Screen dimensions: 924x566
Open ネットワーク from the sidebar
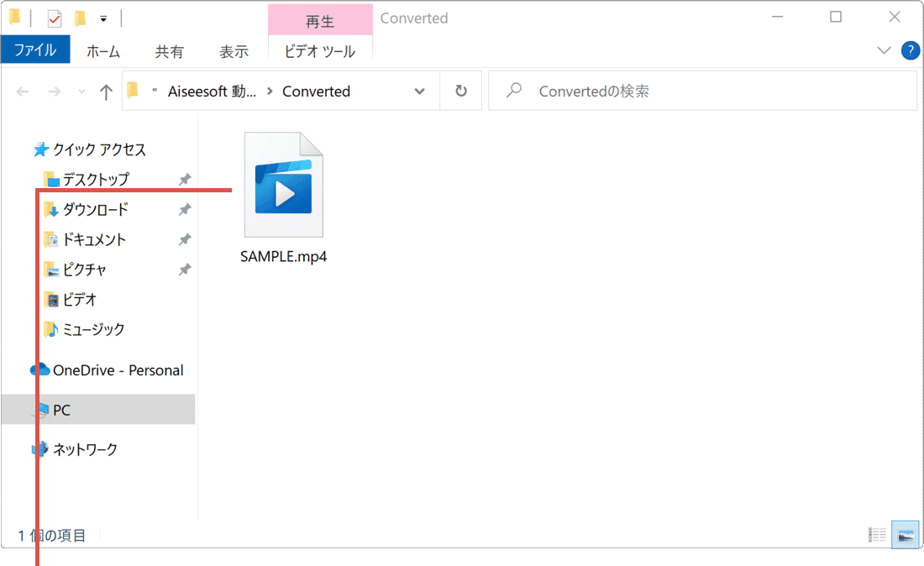point(84,449)
